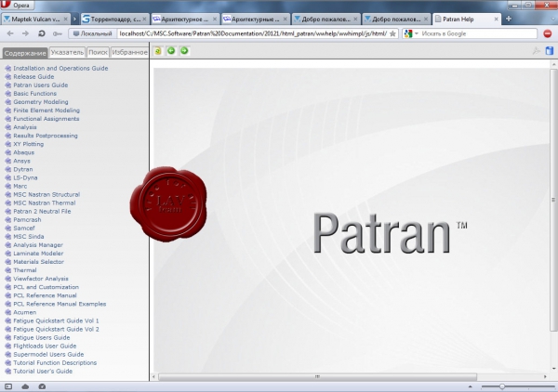Click the address bar URL field

[253, 33]
